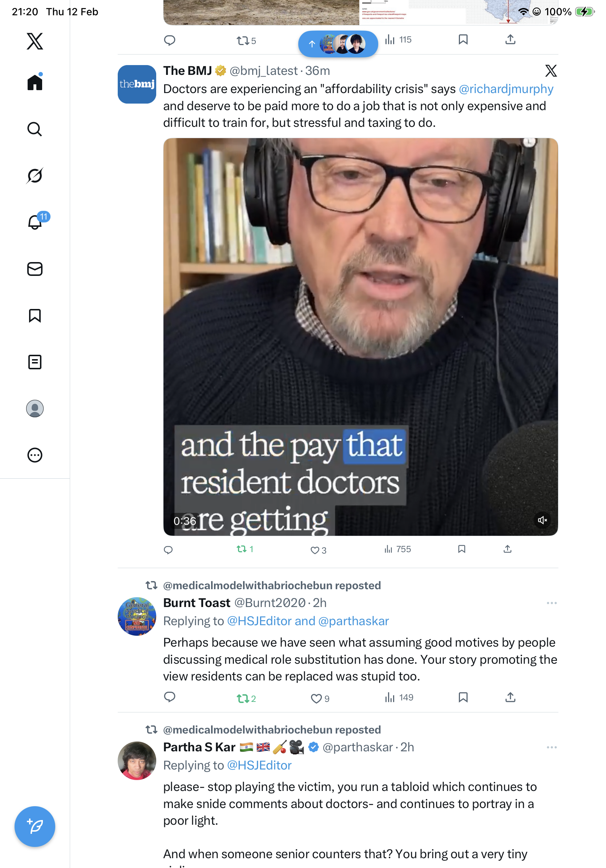The height and width of the screenshot is (868, 606).
Task: Open more options on Burnt Toast post
Action: point(552,603)
